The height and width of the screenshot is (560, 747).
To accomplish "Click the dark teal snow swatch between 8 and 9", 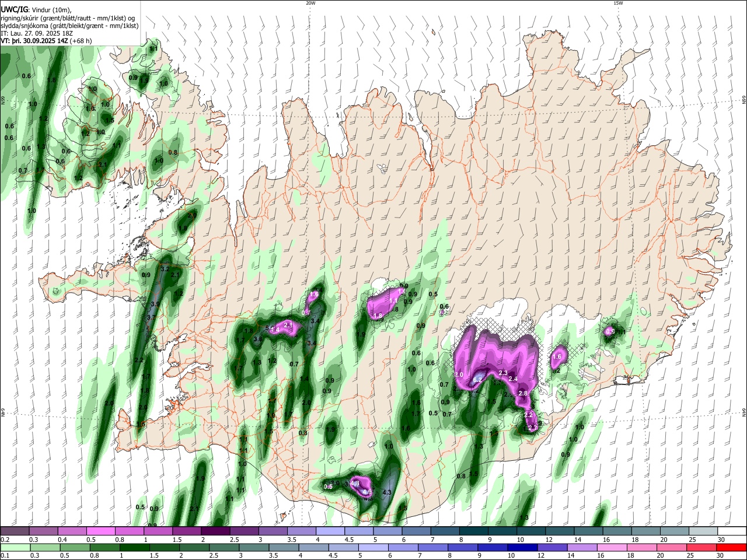I will pos(474,531).
